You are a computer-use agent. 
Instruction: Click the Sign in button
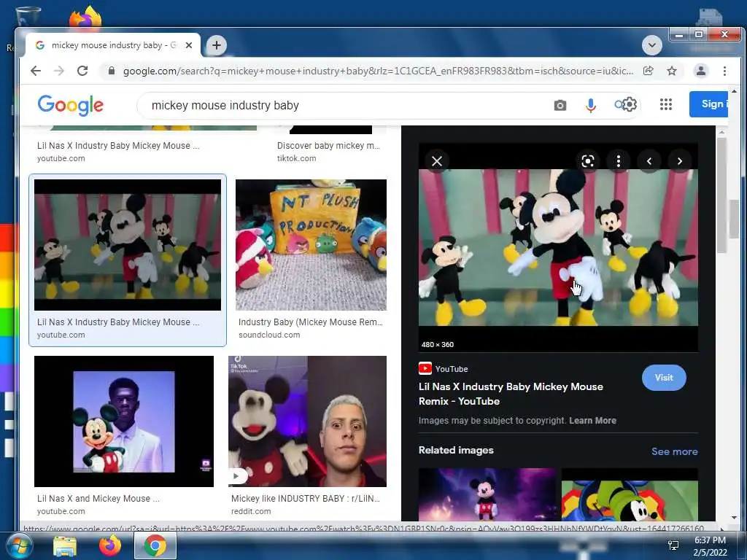(708, 104)
